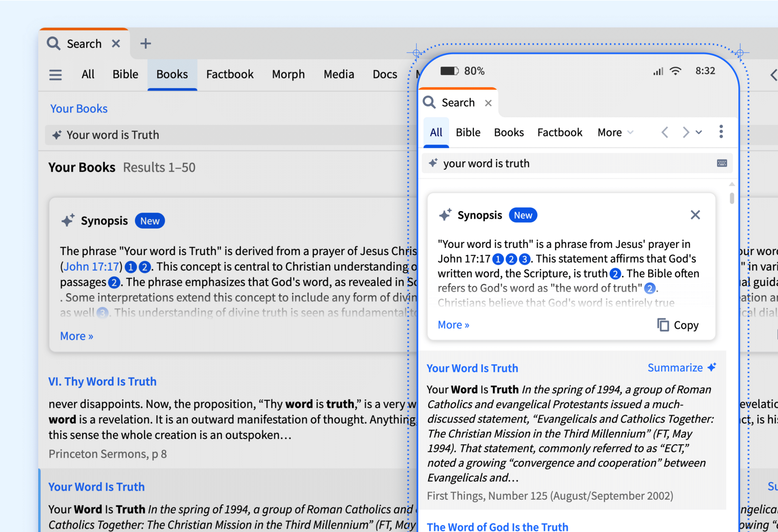778x532 pixels.
Task: Open 'VI. Thy Word Is Truth' result
Action: pyautogui.click(x=102, y=382)
